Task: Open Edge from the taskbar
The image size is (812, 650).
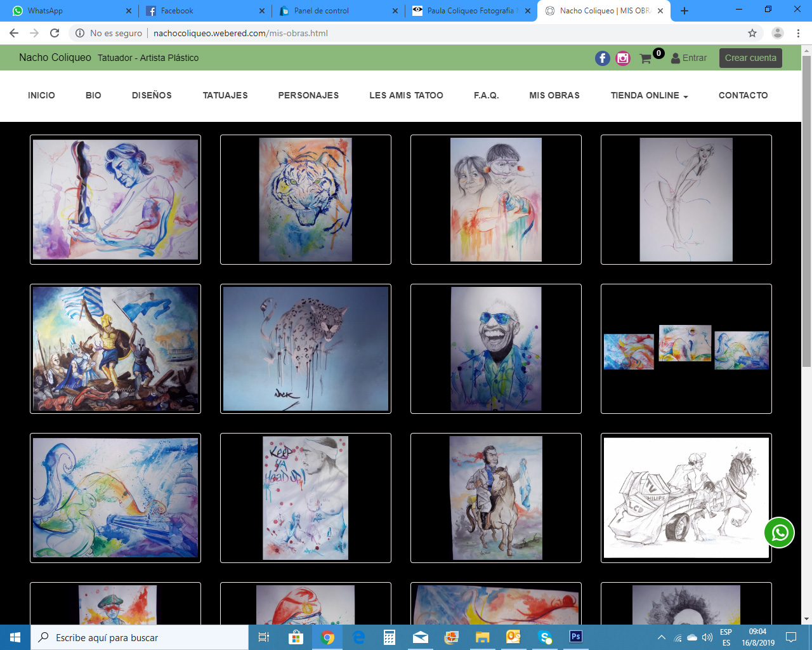Action: pyautogui.click(x=358, y=637)
